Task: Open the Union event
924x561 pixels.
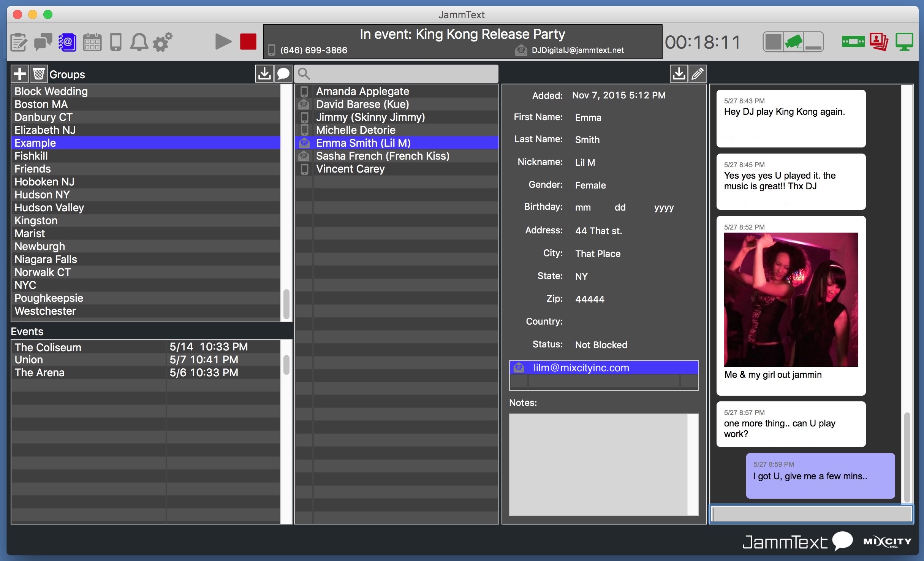Action: (x=146, y=360)
